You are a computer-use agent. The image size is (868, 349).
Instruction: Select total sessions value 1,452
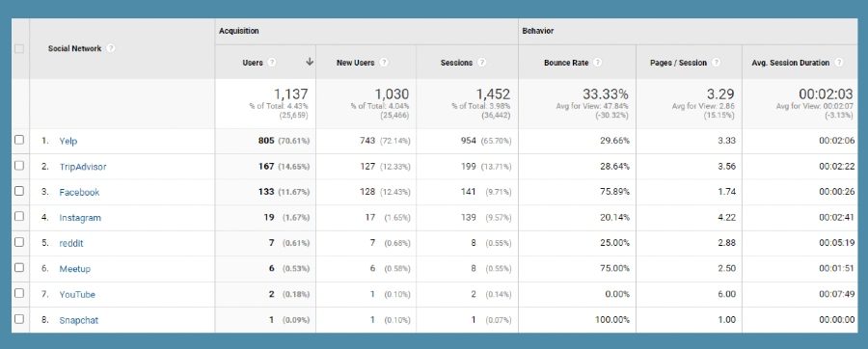(x=493, y=94)
